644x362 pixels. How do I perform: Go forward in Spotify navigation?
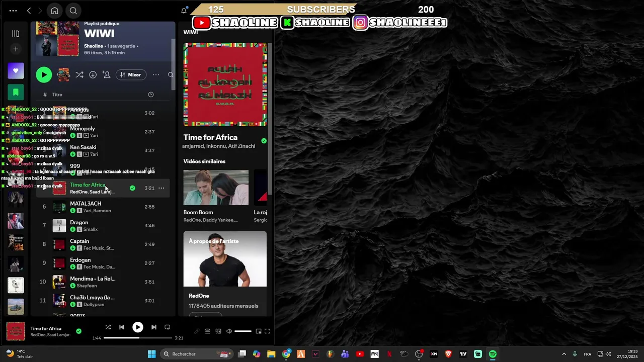click(x=40, y=11)
